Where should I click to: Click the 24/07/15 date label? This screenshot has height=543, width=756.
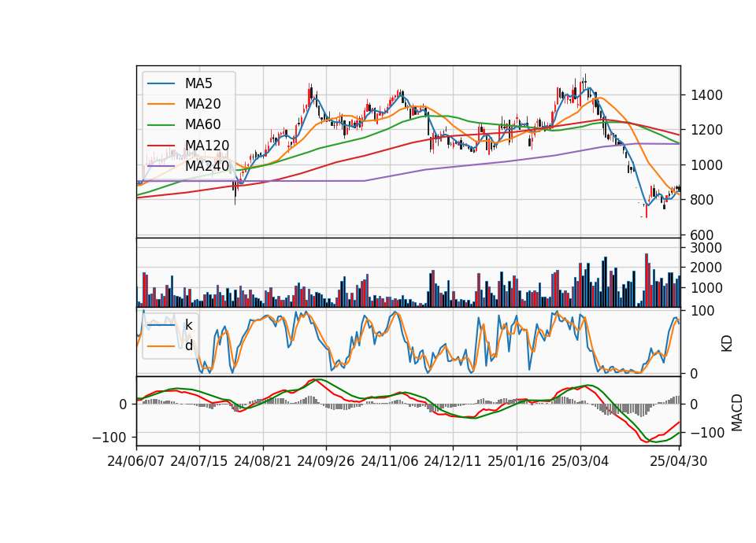199,461
